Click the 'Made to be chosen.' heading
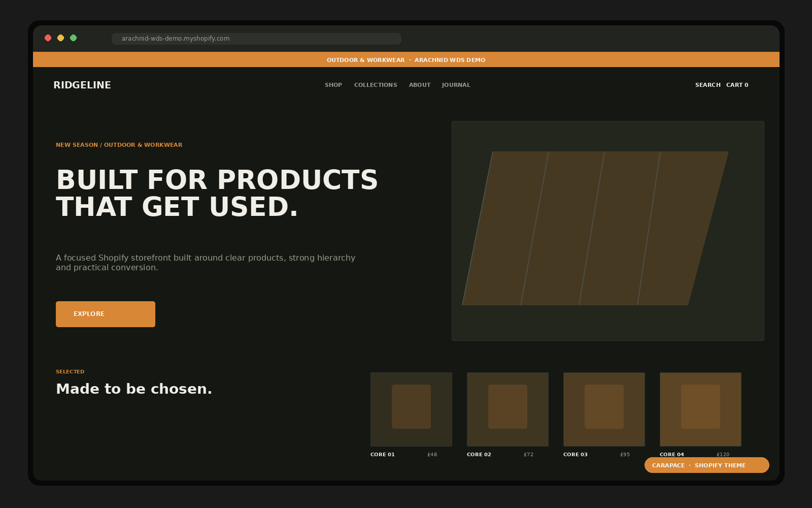Screen dimensions: 812x508 134,389
